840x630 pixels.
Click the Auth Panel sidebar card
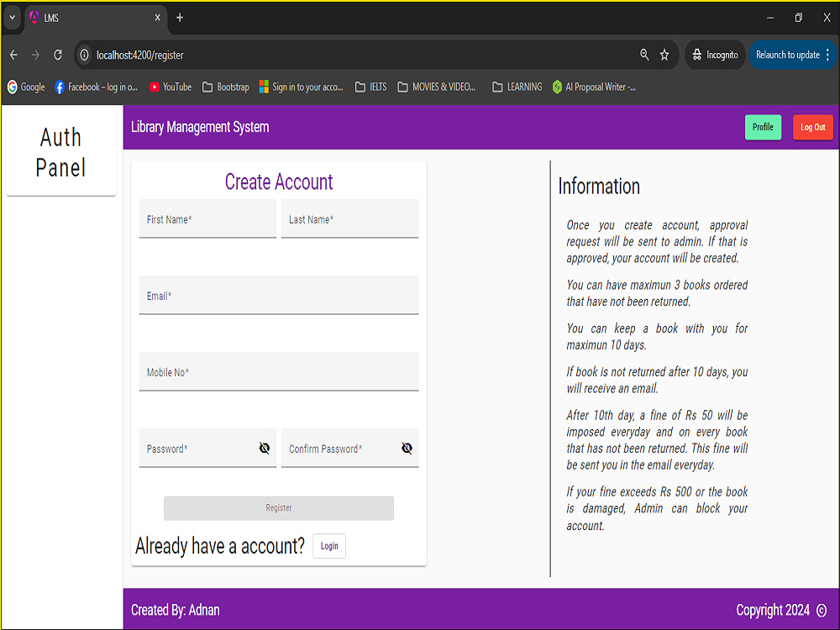tap(61, 152)
